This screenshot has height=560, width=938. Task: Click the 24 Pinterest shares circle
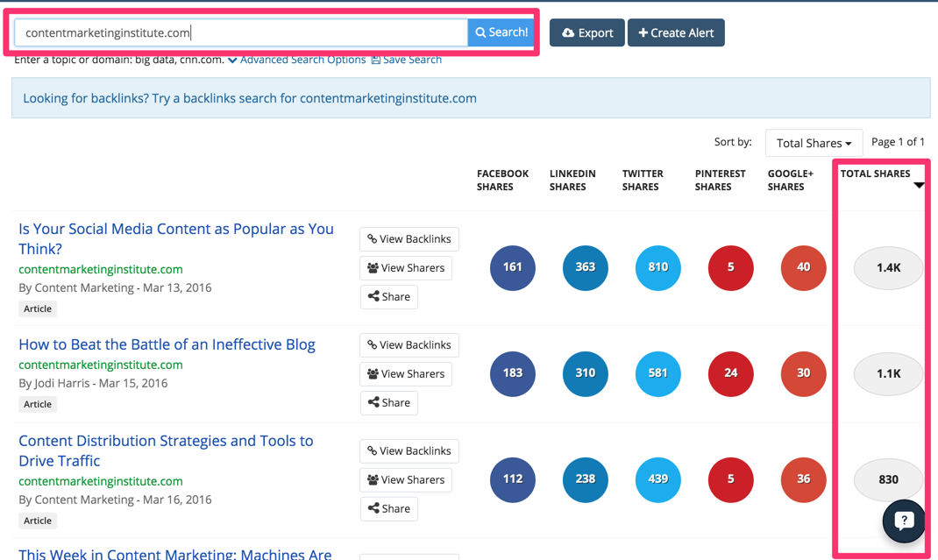click(x=731, y=373)
